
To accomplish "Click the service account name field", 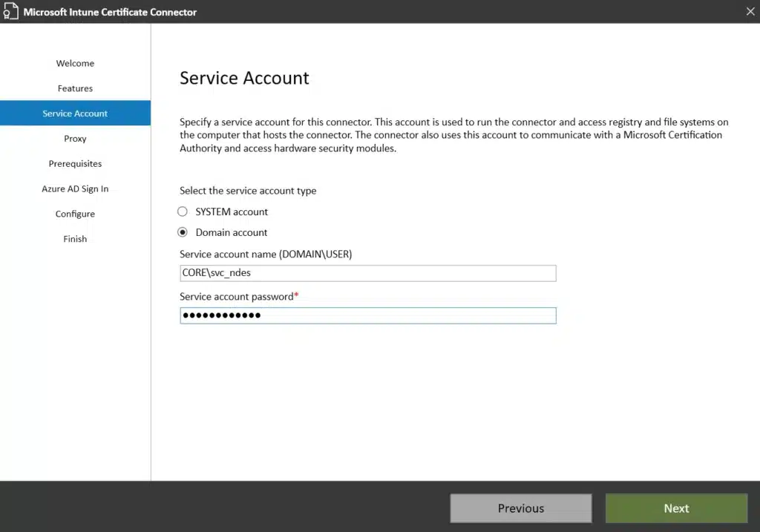I will (x=367, y=273).
